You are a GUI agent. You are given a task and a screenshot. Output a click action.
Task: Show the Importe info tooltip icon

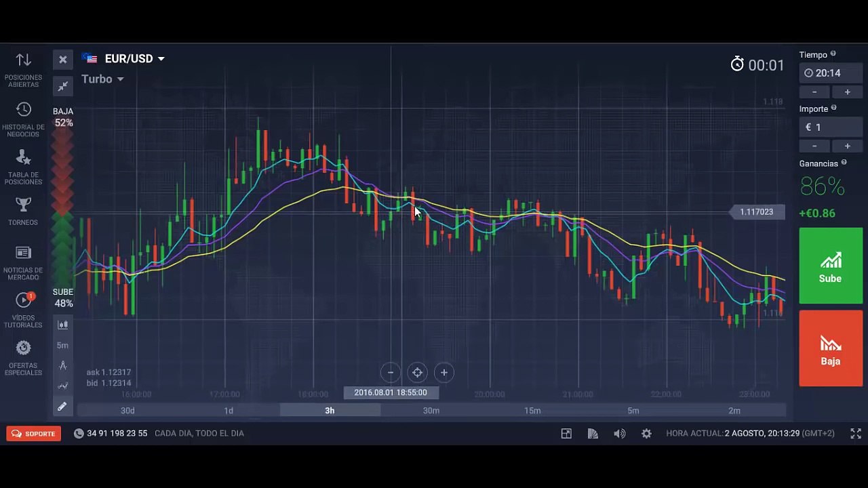pyautogui.click(x=834, y=108)
